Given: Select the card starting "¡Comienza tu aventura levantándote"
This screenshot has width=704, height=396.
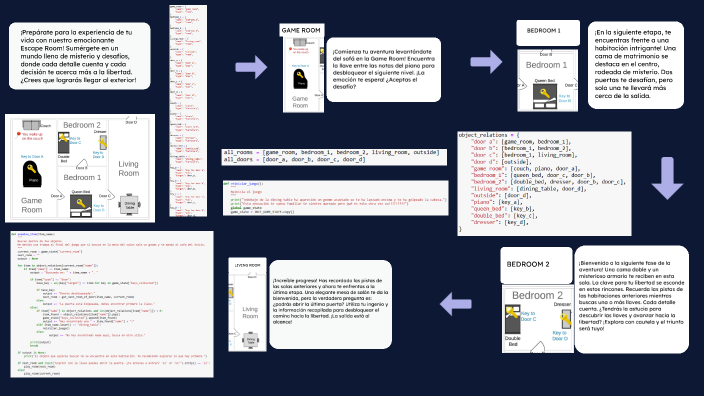Looking at the screenshot, I should (383, 70).
